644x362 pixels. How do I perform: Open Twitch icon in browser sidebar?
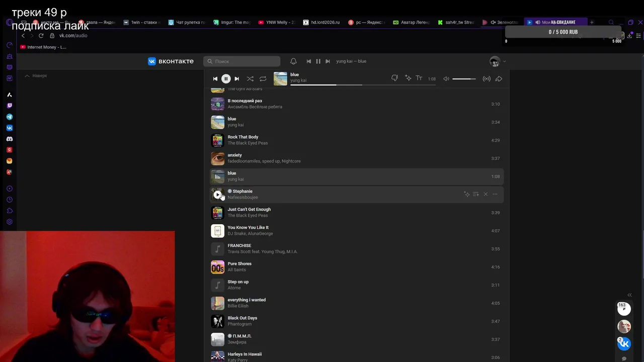coord(9,106)
